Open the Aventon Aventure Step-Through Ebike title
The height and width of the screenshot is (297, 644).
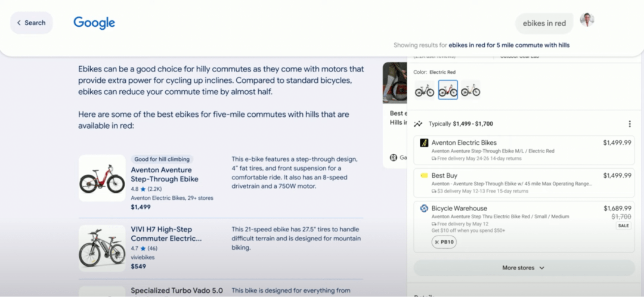pyautogui.click(x=165, y=174)
